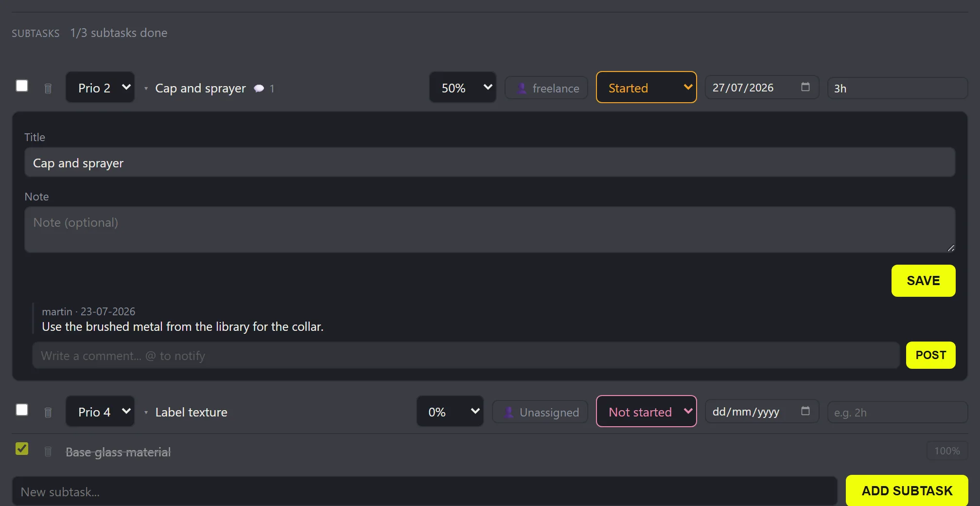The height and width of the screenshot is (506, 980).
Task: Collapse Cap and sprayer details arrow
Action: (146, 89)
